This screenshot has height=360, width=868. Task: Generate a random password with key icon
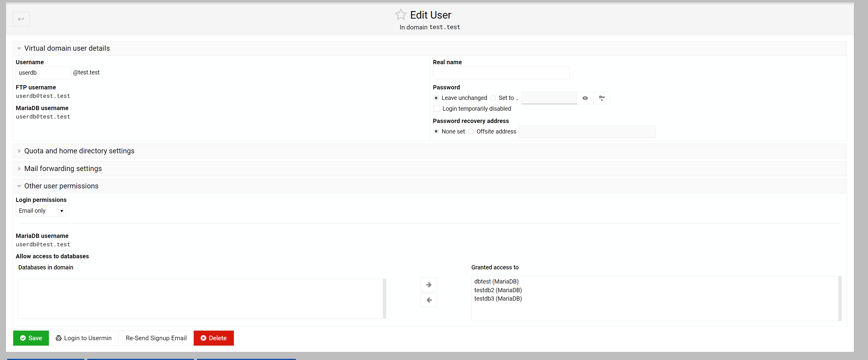pos(602,98)
